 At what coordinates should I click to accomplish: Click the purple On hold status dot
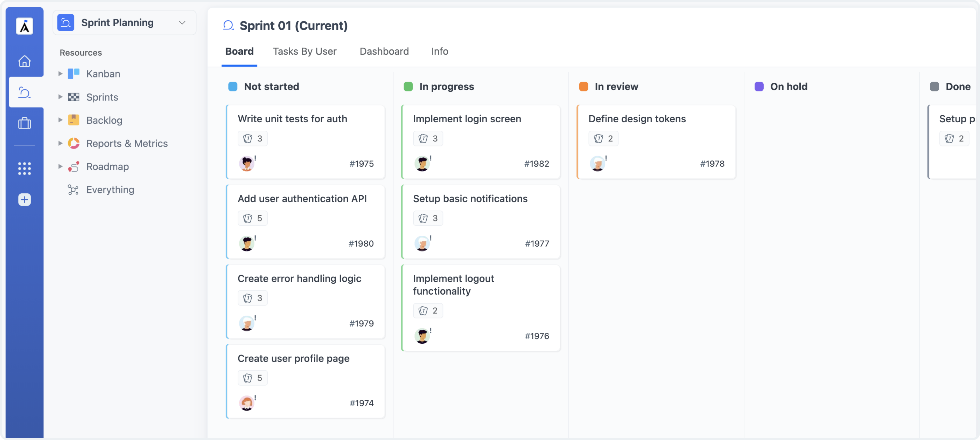(x=759, y=87)
